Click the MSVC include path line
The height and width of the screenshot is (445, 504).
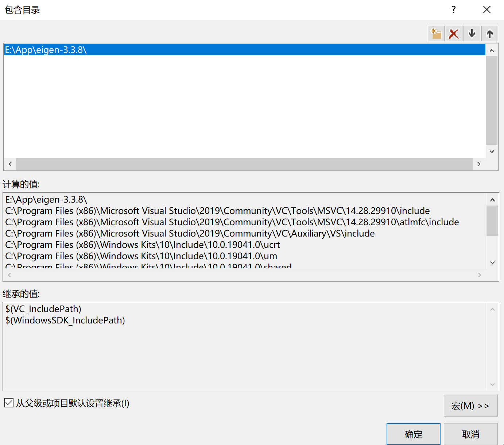217,211
